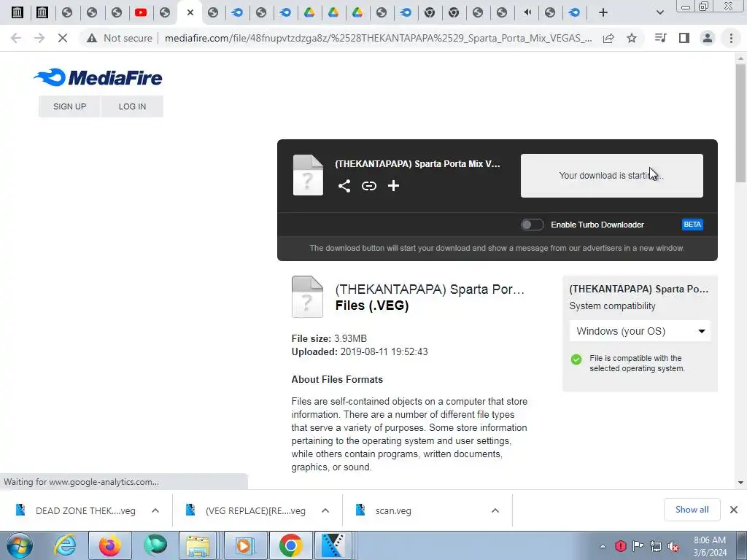Select the 'File size: 3.93MB' text
This screenshot has width=747, height=560.
click(329, 338)
